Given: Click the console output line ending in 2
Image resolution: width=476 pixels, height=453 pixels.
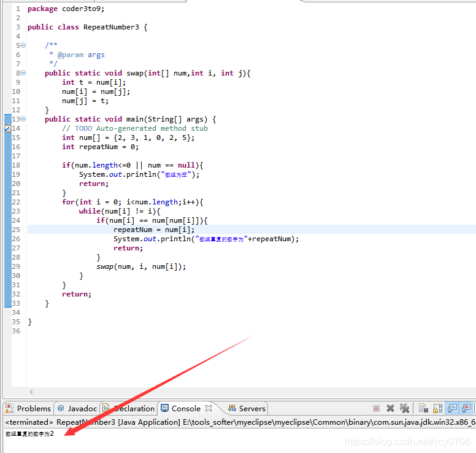Looking at the screenshot, I should 29,434.
